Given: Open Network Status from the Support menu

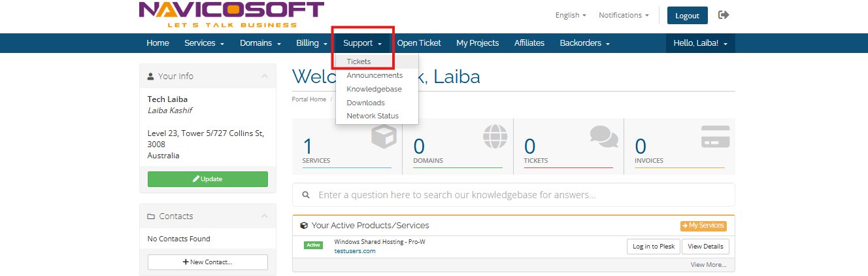Looking at the screenshot, I should coord(373,116).
